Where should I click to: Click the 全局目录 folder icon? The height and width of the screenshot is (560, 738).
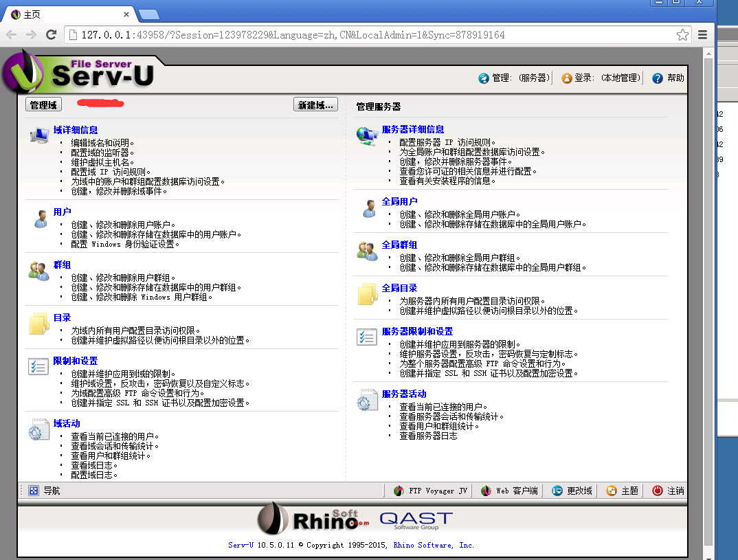[368, 295]
